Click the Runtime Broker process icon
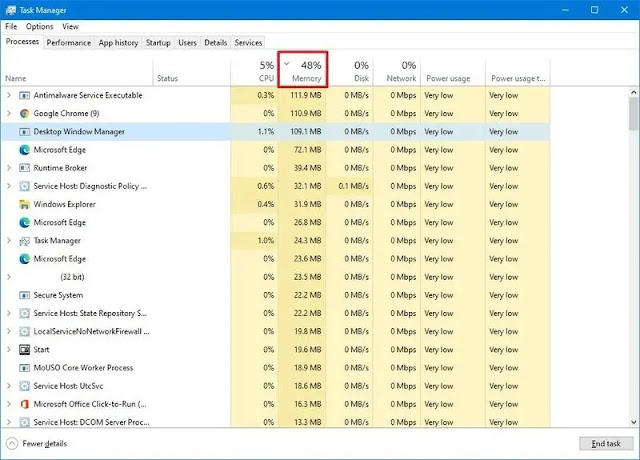 pos(24,168)
